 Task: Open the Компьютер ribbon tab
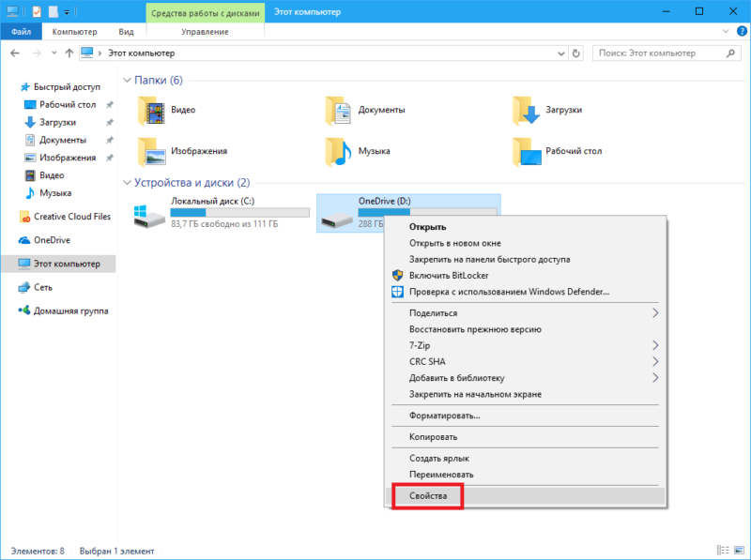pyautogui.click(x=74, y=32)
